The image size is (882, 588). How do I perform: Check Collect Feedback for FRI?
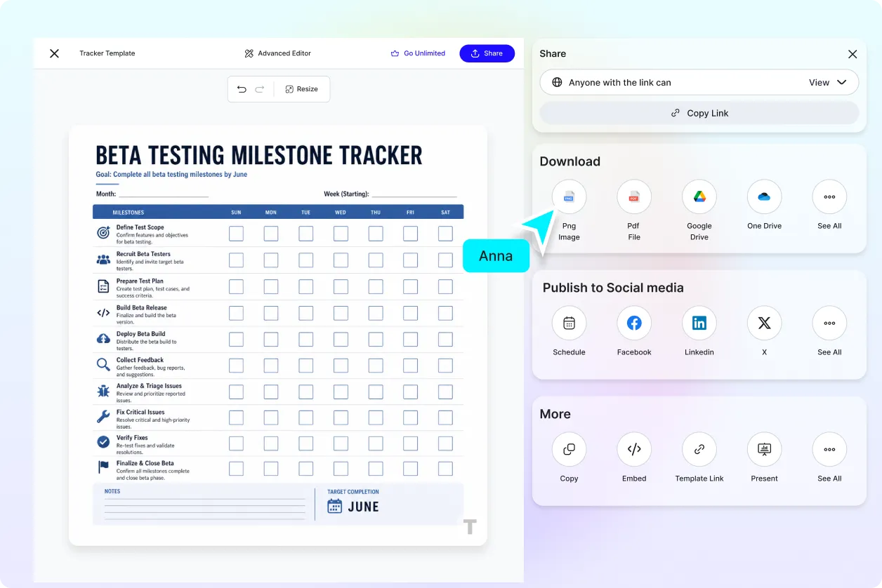(411, 366)
